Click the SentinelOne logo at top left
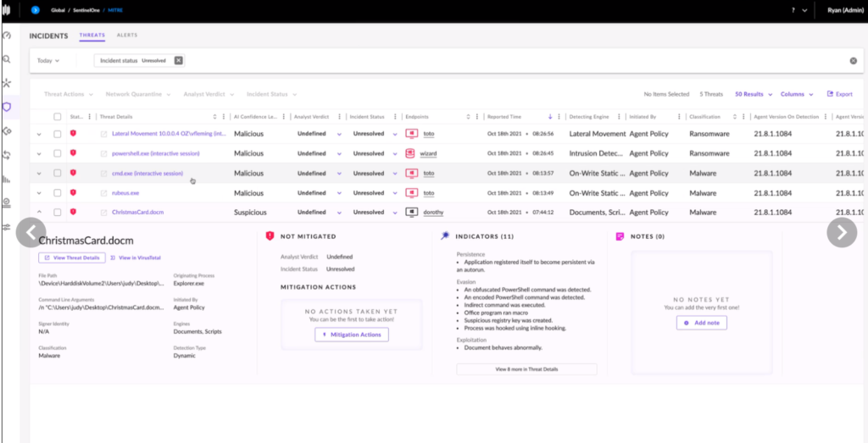This screenshot has width=868, height=443. 7,10
